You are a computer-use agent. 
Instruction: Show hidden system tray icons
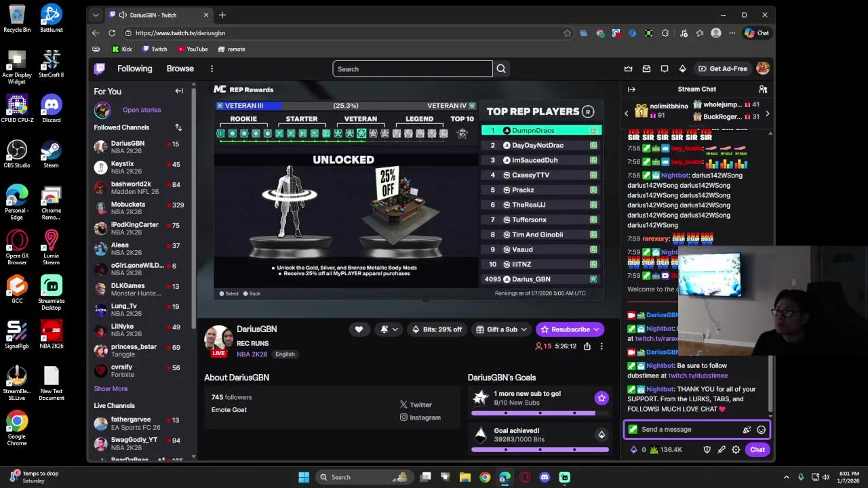point(787,477)
